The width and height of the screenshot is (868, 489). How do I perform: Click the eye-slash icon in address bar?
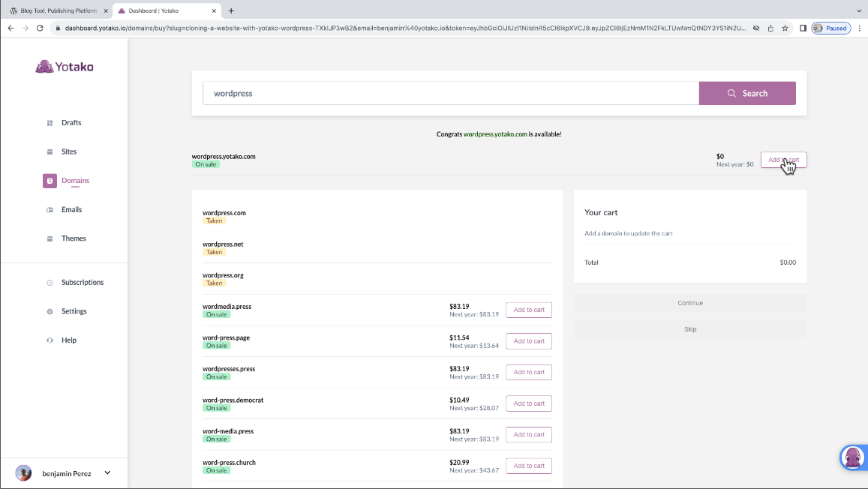point(755,28)
